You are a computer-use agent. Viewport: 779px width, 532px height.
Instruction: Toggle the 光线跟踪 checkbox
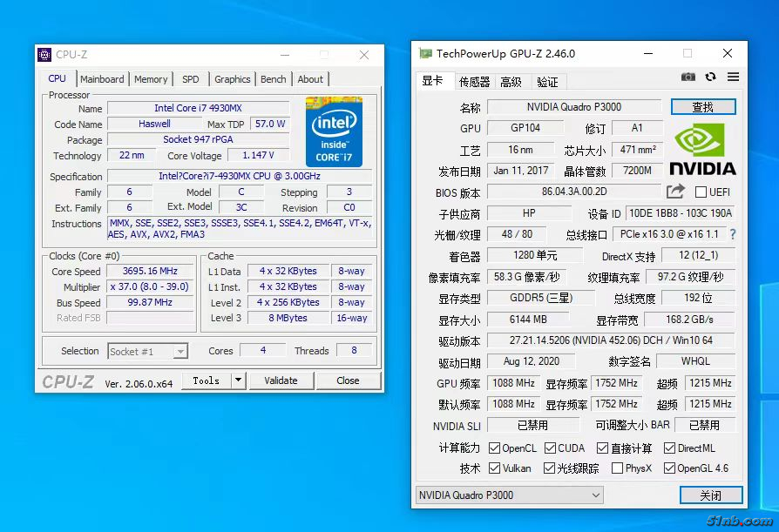point(549,468)
